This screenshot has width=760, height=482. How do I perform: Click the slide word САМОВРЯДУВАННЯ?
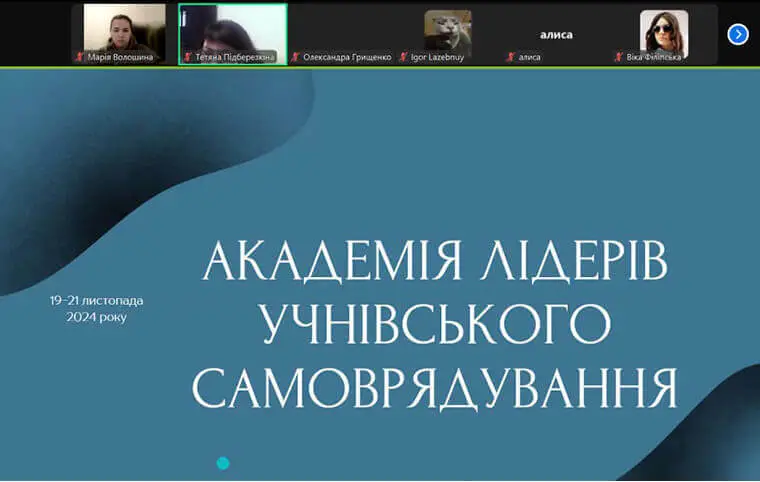435,388
